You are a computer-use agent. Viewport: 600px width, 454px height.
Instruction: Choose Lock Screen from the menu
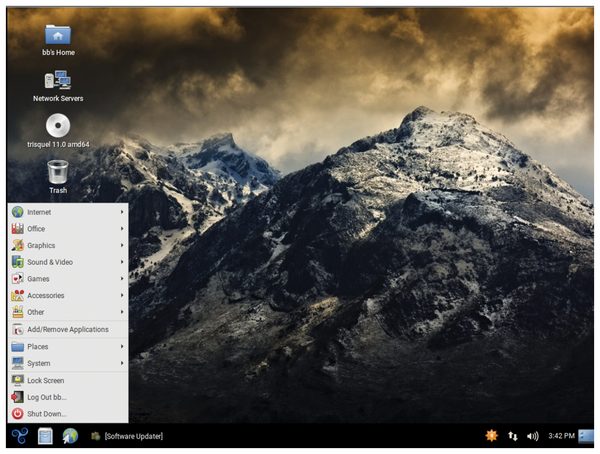click(x=68, y=380)
